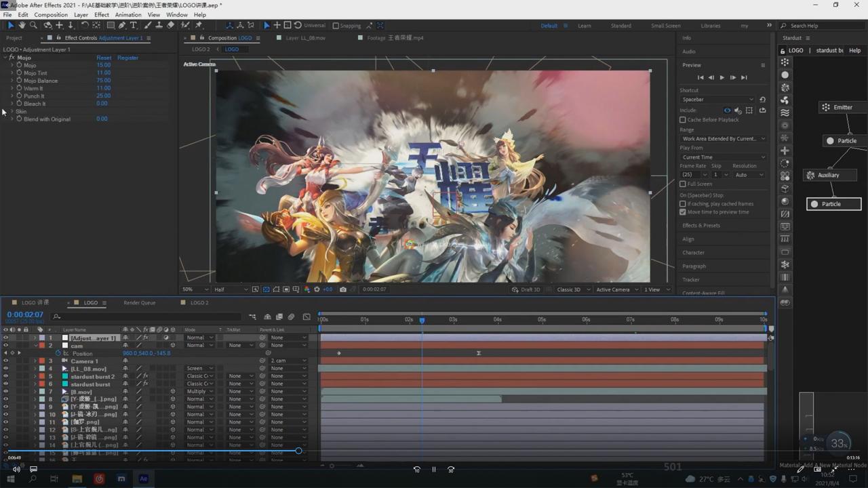Switch to Standard workspace

click(x=620, y=26)
